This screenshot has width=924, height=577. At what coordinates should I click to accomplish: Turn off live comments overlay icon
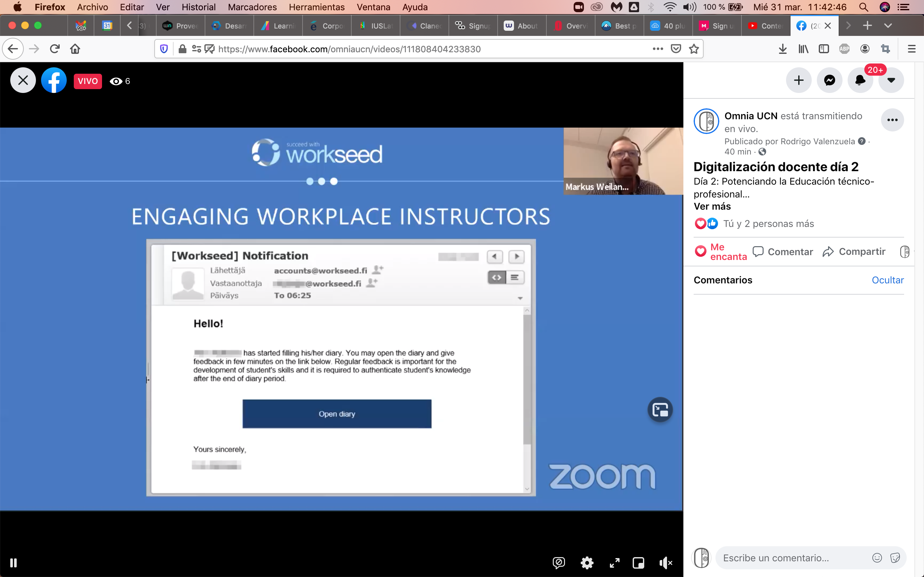(x=559, y=563)
